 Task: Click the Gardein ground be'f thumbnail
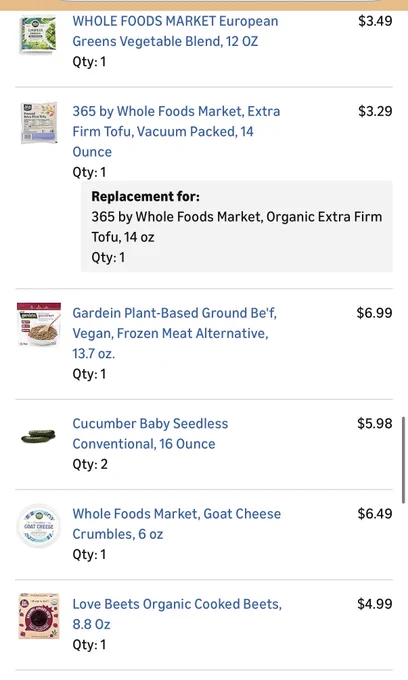[x=39, y=325]
